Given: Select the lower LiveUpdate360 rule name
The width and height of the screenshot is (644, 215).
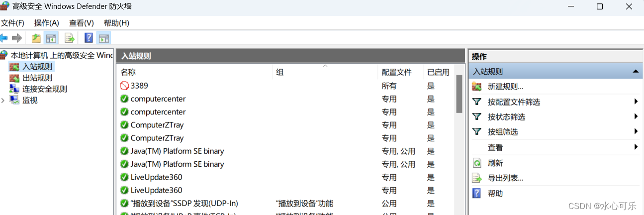Looking at the screenshot, I should (157, 190).
